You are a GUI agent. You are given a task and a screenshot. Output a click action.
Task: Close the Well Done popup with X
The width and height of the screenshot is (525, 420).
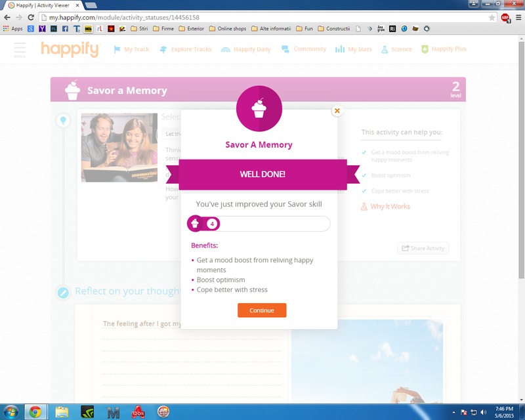tap(337, 111)
